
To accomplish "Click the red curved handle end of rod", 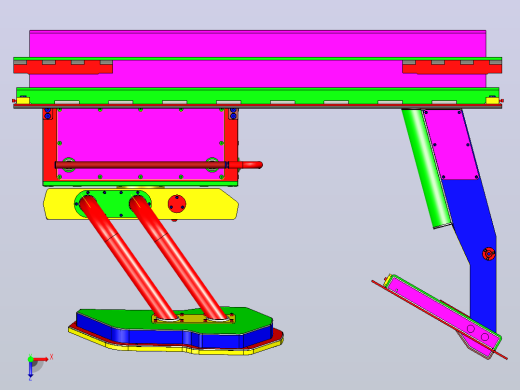I will 246,165.
